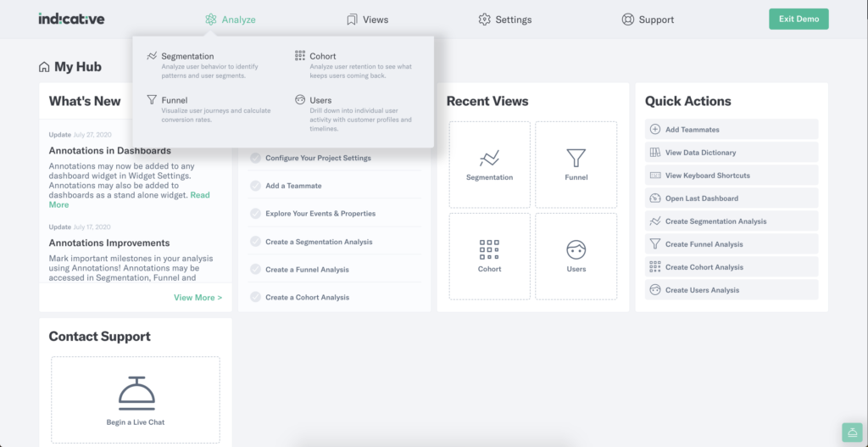Click the Cohort grid icon in dropdown

300,55
